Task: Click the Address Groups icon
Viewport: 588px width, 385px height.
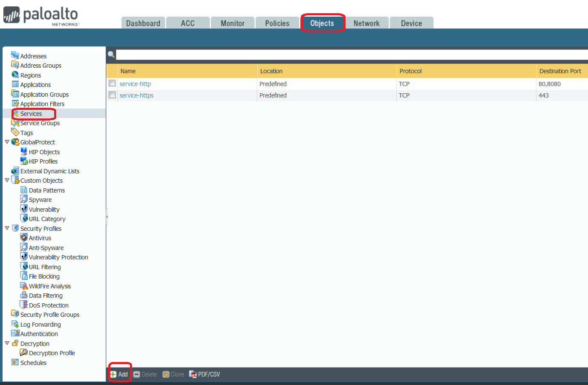Action: (15, 65)
